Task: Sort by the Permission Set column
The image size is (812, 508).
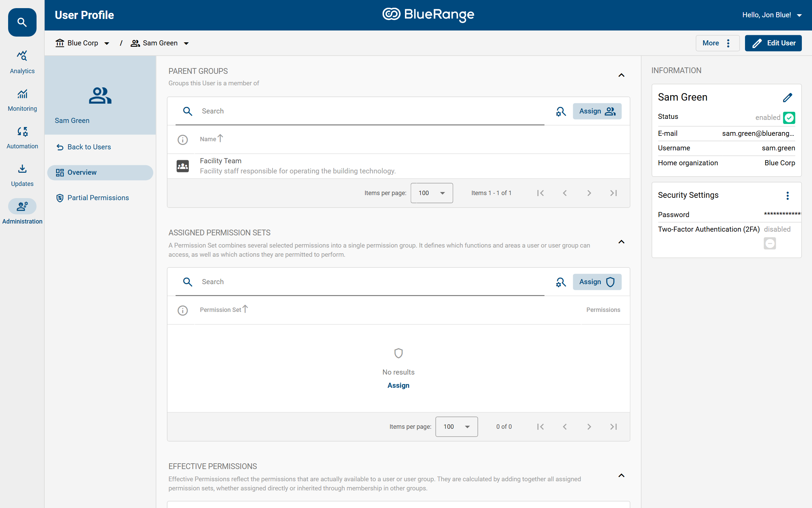Action: (224, 310)
